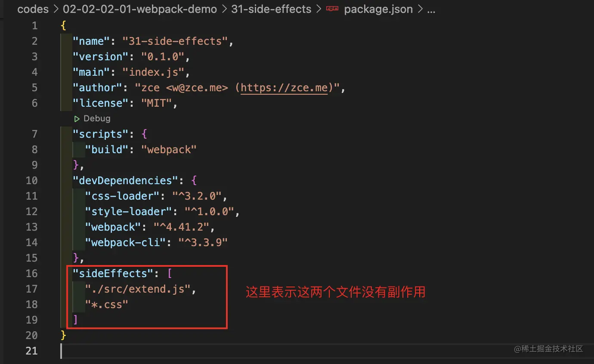Click the "sideEffects" key
This screenshot has width=594, height=364.
(113, 274)
